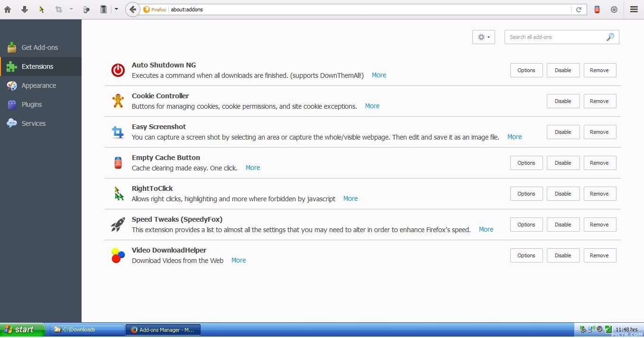Remove the Easy Screenshot extension
The height and width of the screenshot is (338, 644).
click(x=599, y=132)
